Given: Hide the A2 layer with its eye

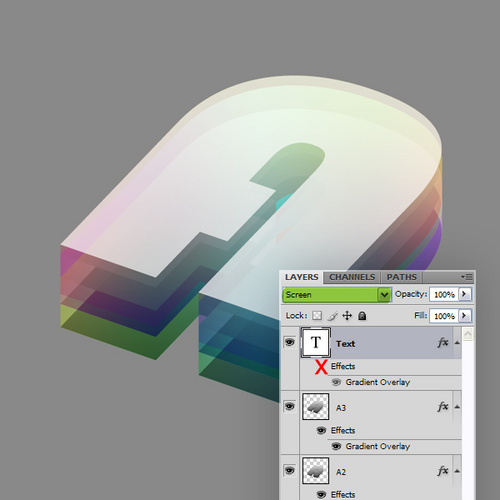Looking at the screenshot, I should coord(289,470).
